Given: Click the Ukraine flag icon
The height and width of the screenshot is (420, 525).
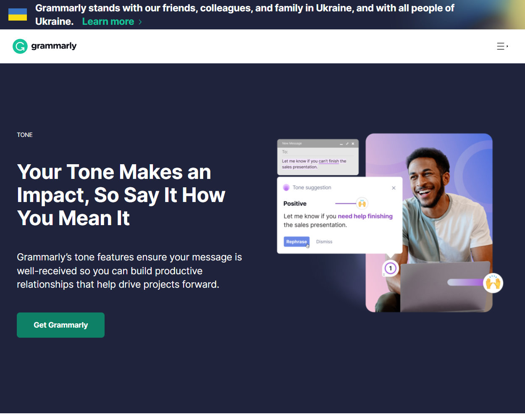Looking at the screenshot, I should pos(17,13).
